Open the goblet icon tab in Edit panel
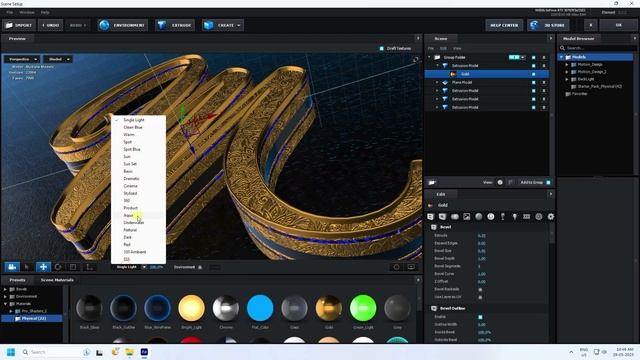 coord(503,217)
